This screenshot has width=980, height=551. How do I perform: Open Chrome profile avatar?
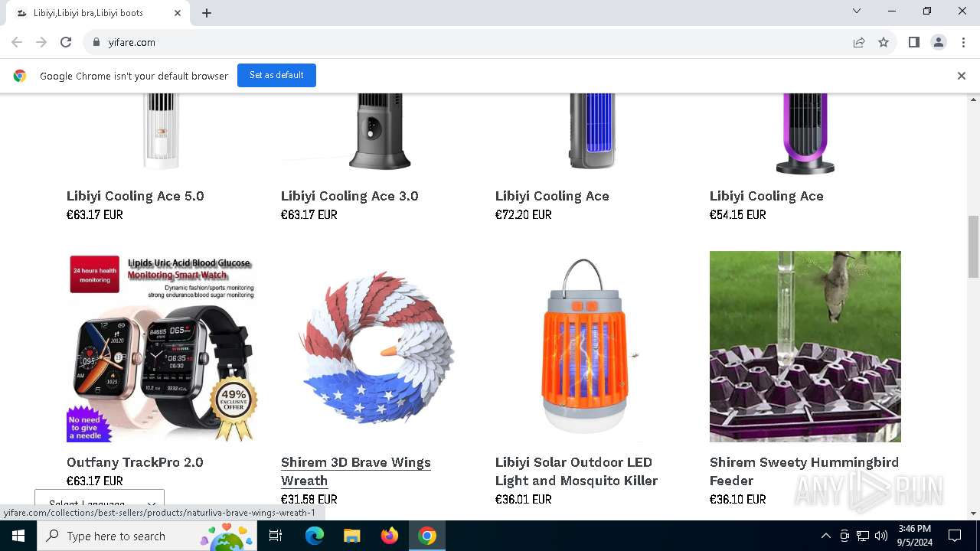[x=939, y=42]
